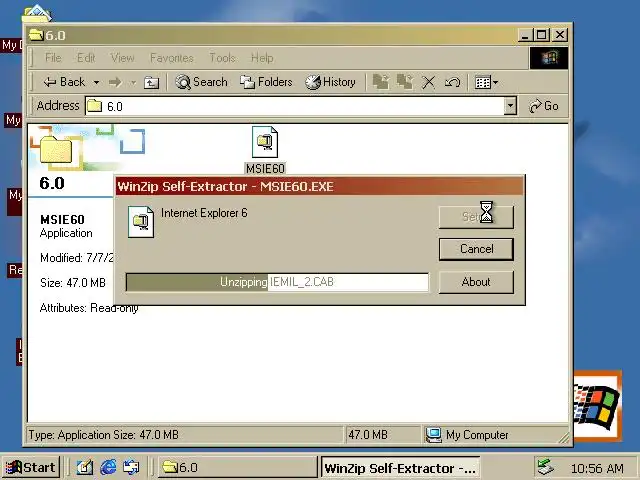The image size is (640, 480).
Task: Click the Show Desktop quick launch icon
Action: 84,467
